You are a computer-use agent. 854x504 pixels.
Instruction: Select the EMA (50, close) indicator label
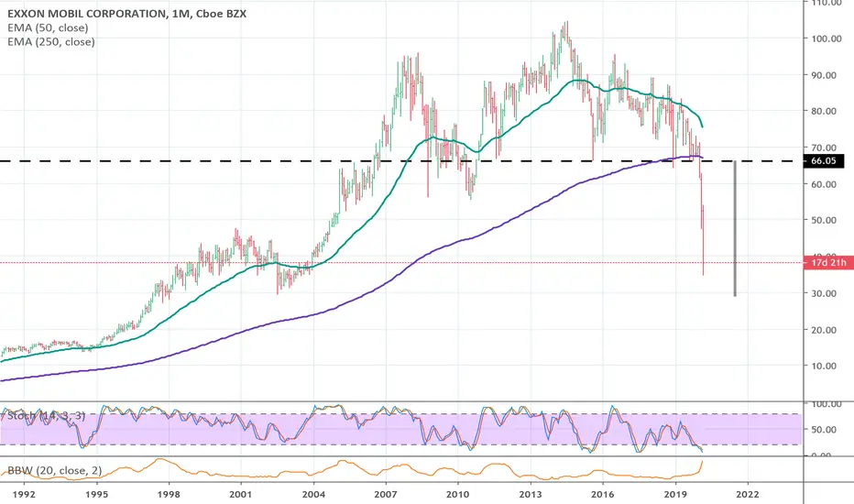point(48,27)
